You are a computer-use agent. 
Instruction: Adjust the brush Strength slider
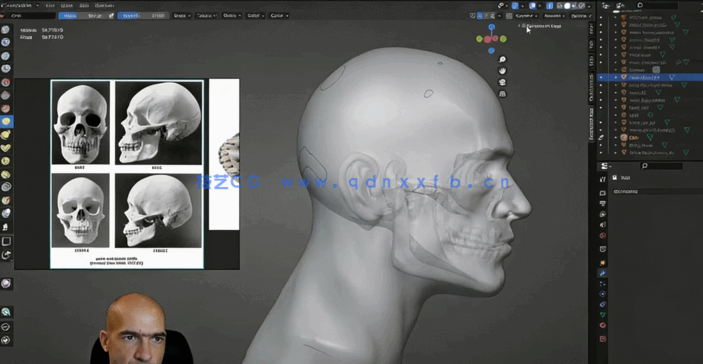[x=143, y=15]
